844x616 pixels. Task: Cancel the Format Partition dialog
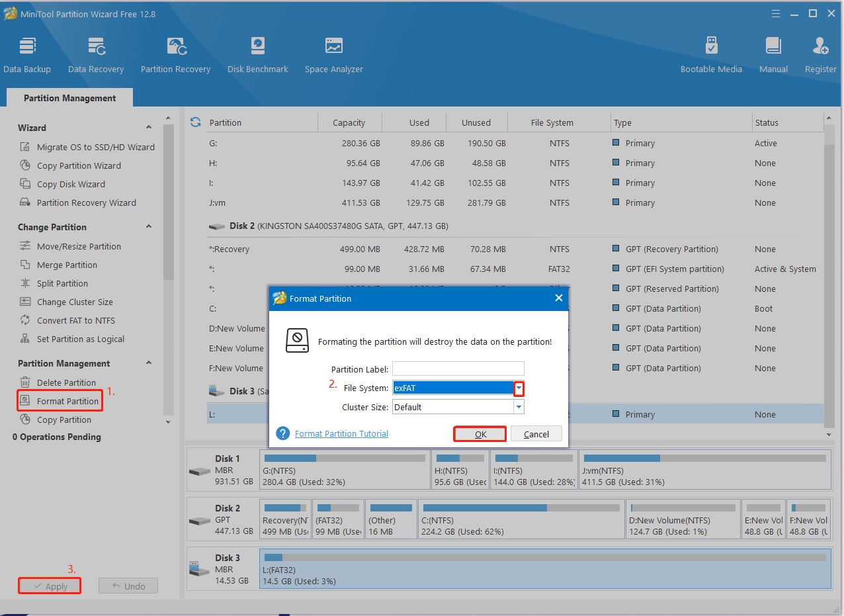pyautogui.click(x=536, y=434)
